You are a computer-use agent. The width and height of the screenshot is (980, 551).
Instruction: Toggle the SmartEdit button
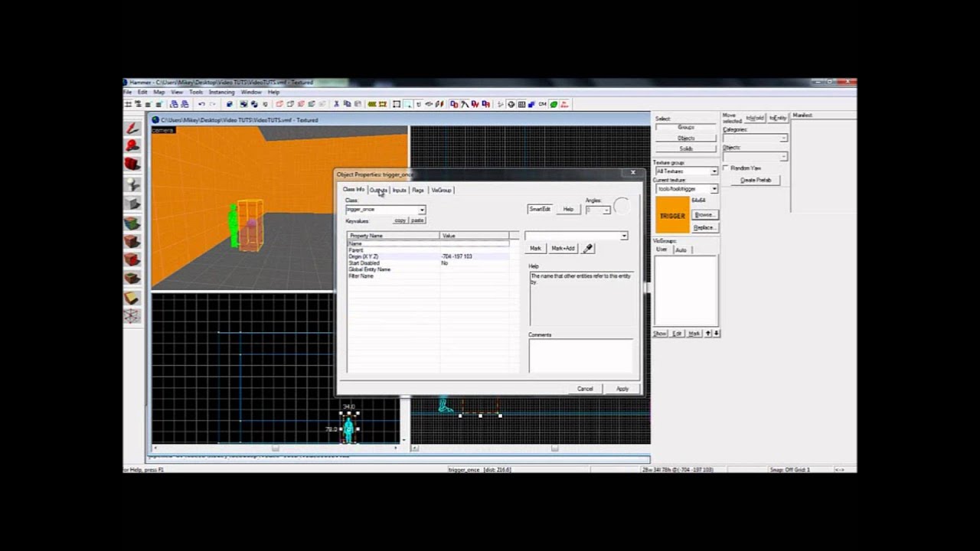click(540, 209)
